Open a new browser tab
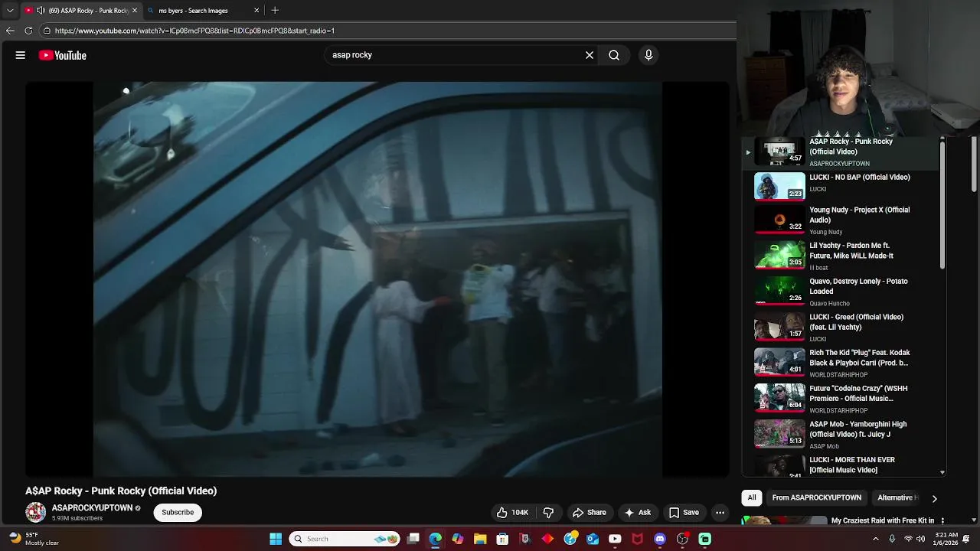The image size is (980, 551). point(275,11)
